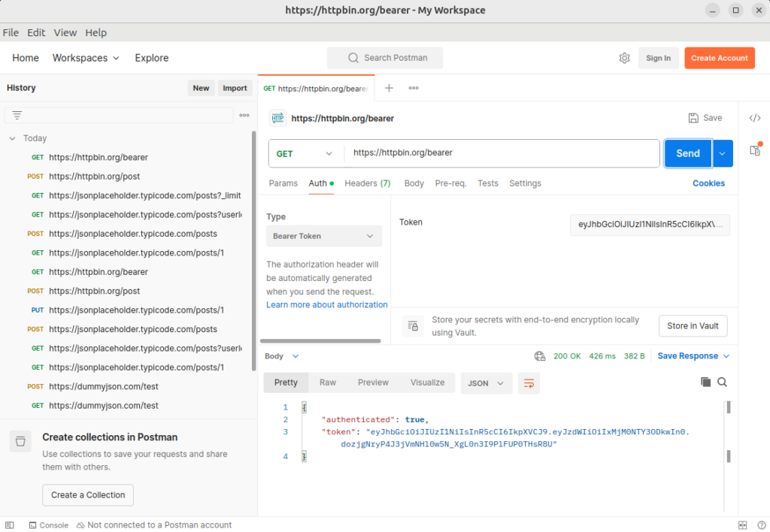The image size is (770, 532).
Task: Open the Workspaces dropdown
Action: [86, 58]
